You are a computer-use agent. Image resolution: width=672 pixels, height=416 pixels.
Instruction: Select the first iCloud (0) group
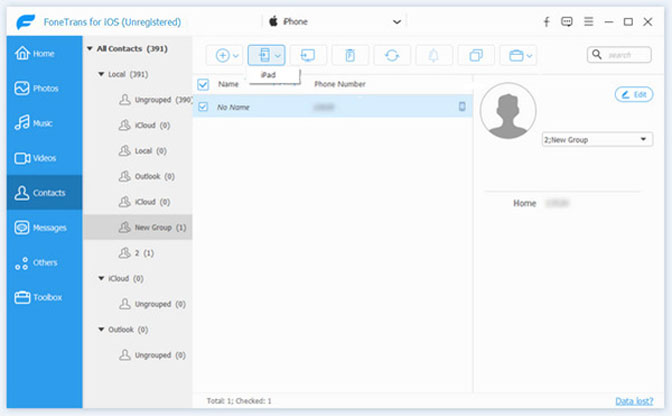point(144,125)
